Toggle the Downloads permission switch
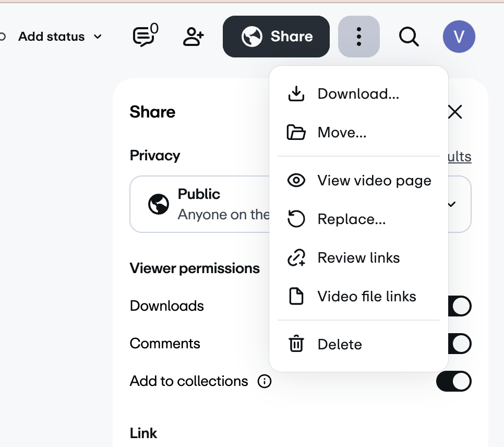Screen dimensions: 504x447 point(457,306)
